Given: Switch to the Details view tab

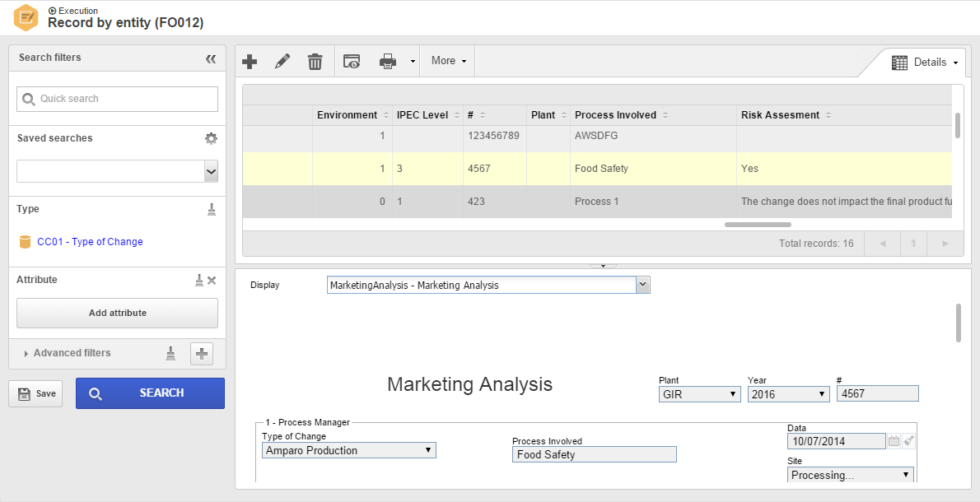Looking at the screenshot, I should pos(925,63).
